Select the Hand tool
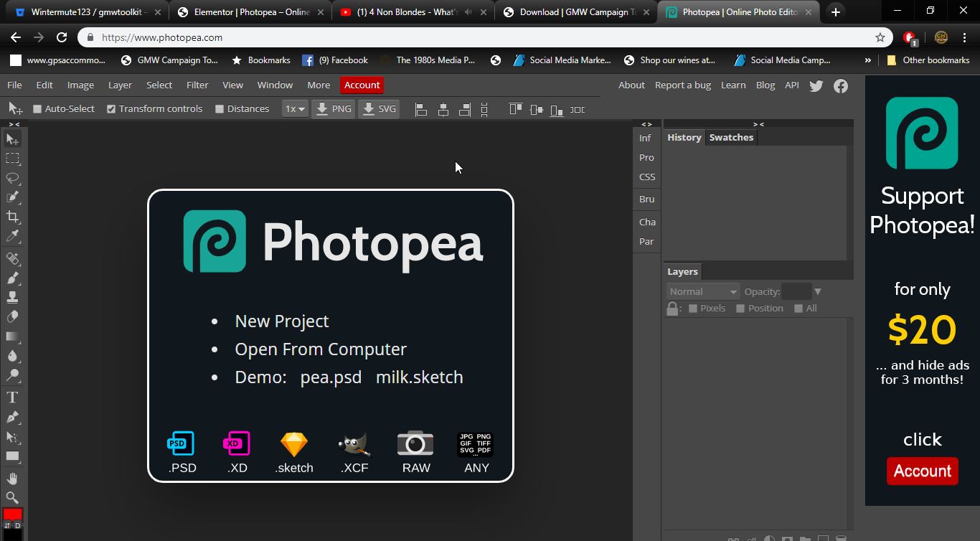The height and width of the screenshot is (541, 980). (12, 478)
